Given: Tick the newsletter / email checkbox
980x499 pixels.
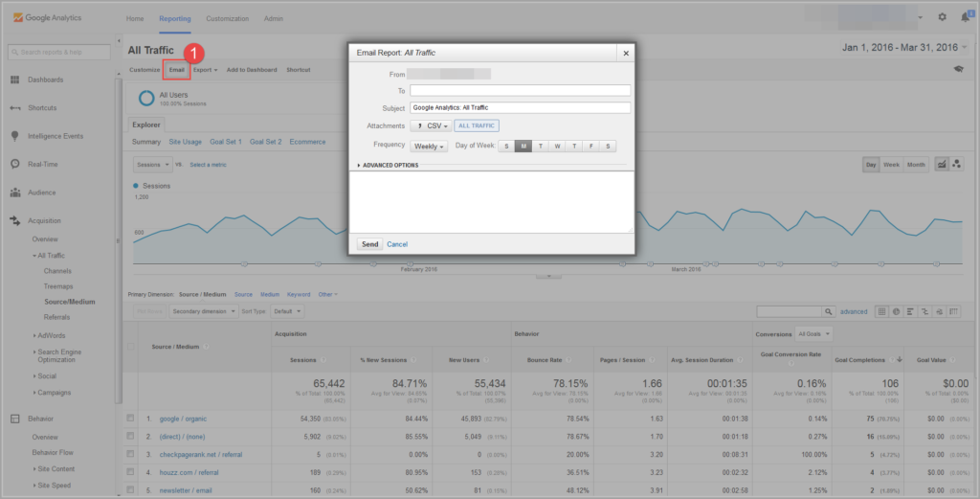Looking at the screenshot, I should [130, 489].
